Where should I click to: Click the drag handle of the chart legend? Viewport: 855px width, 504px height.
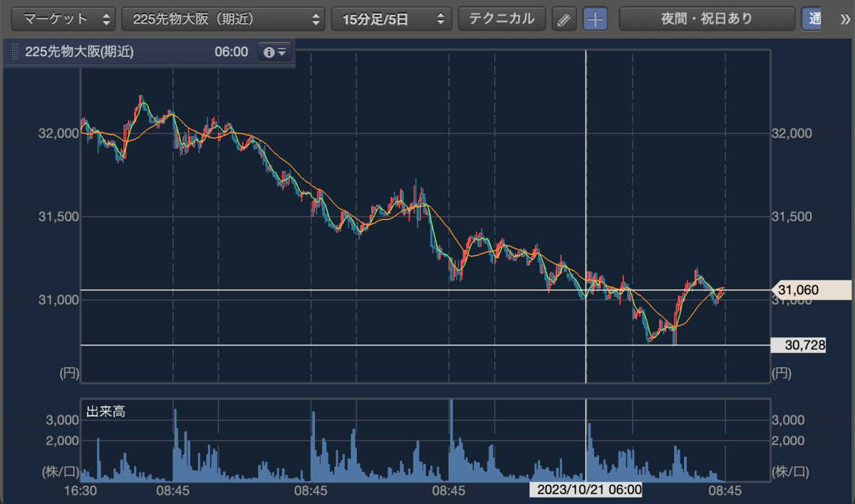pyautogui.click(x=15, y=52)
